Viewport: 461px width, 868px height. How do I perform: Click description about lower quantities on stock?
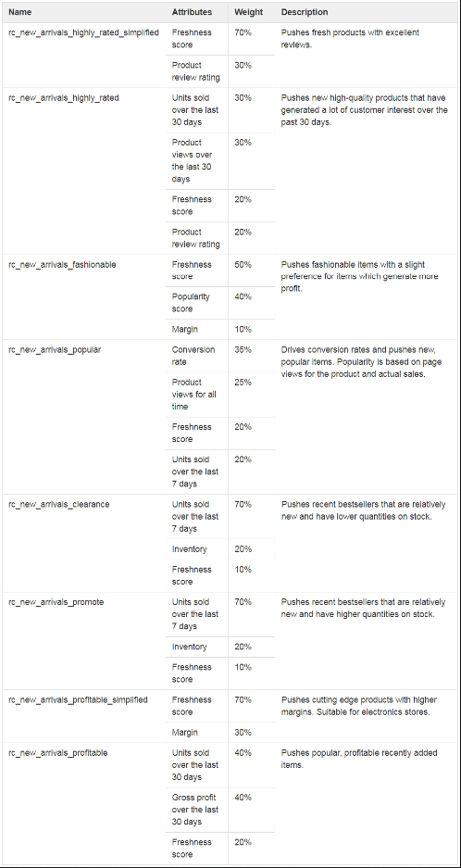coord(364,510)
